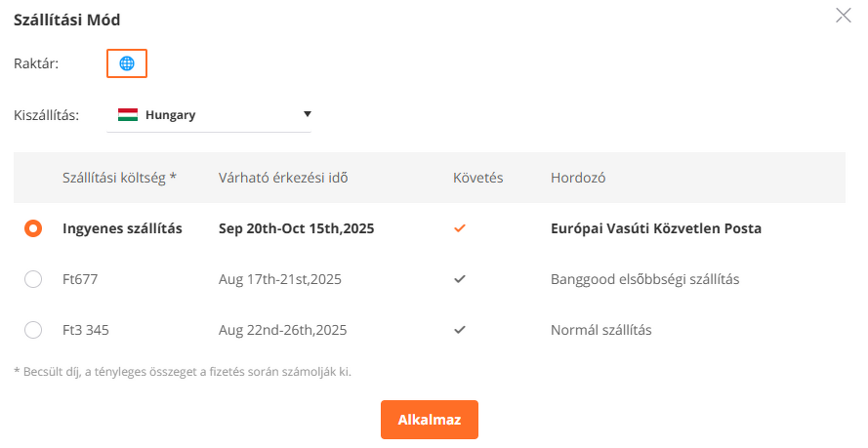Click the Európai Vasúti Közvetlen Posta carrier
The image size is (868, 448).
tap(655, 228)
